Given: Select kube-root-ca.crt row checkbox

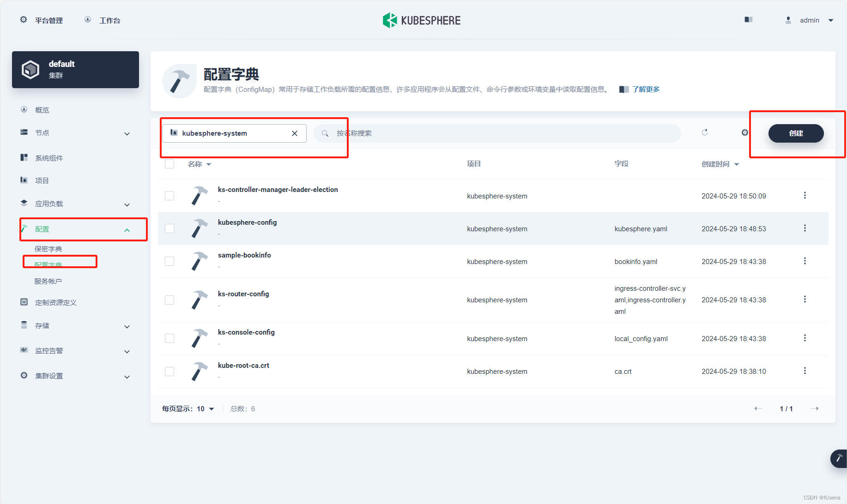Looking at the screenshot, I should pos(169,372).
